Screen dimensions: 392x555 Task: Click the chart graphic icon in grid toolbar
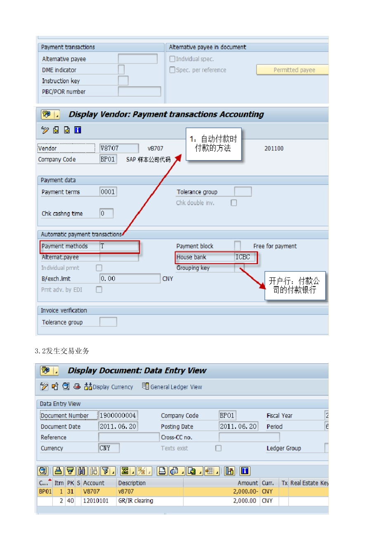pyautogui.click(x=229, y=471)
